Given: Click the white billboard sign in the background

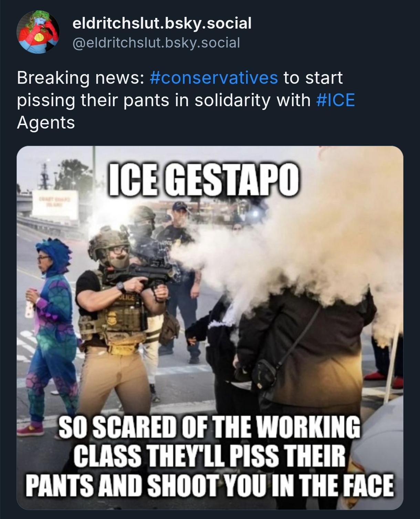Looking at the screenshot, I should [55, 205].
